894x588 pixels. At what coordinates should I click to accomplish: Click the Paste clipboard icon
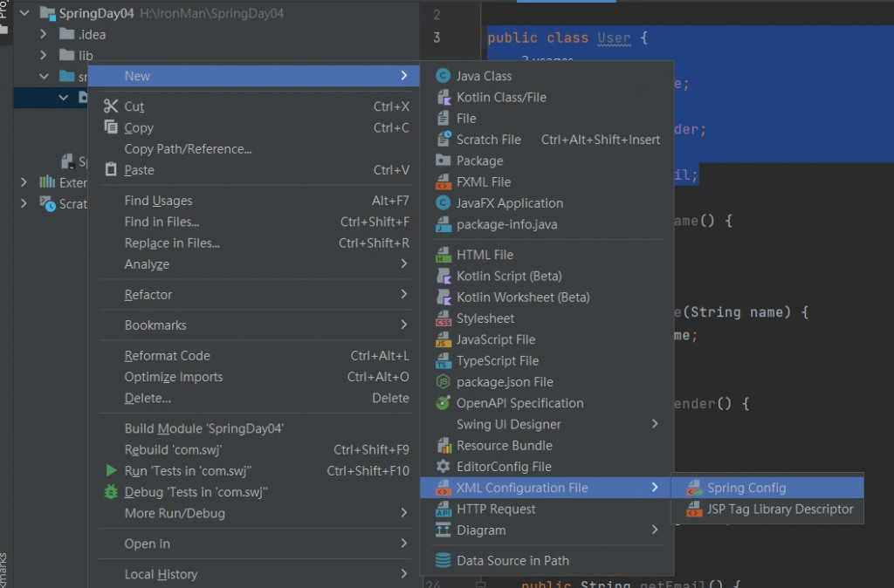pyautogui.click(x=111, y=170)
